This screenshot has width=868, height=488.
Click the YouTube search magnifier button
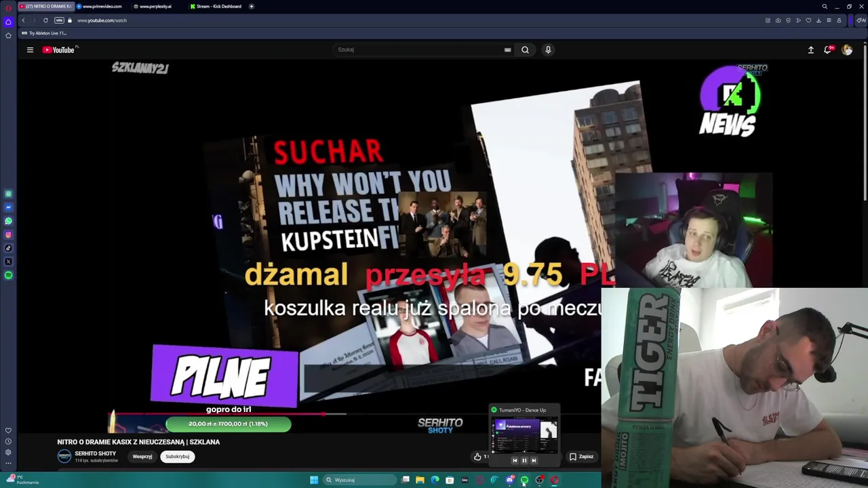pos(525,49)
